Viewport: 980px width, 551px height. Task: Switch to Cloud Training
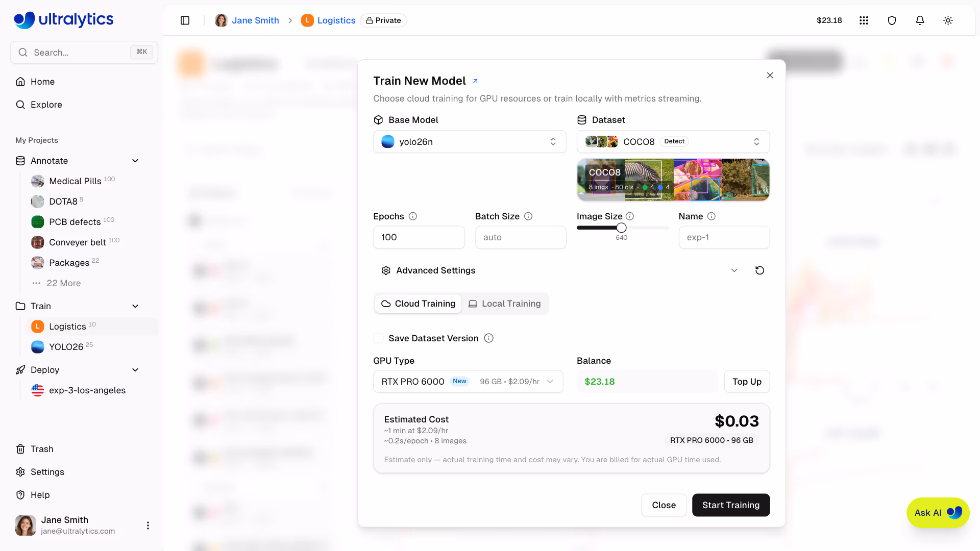click(418, 304)
